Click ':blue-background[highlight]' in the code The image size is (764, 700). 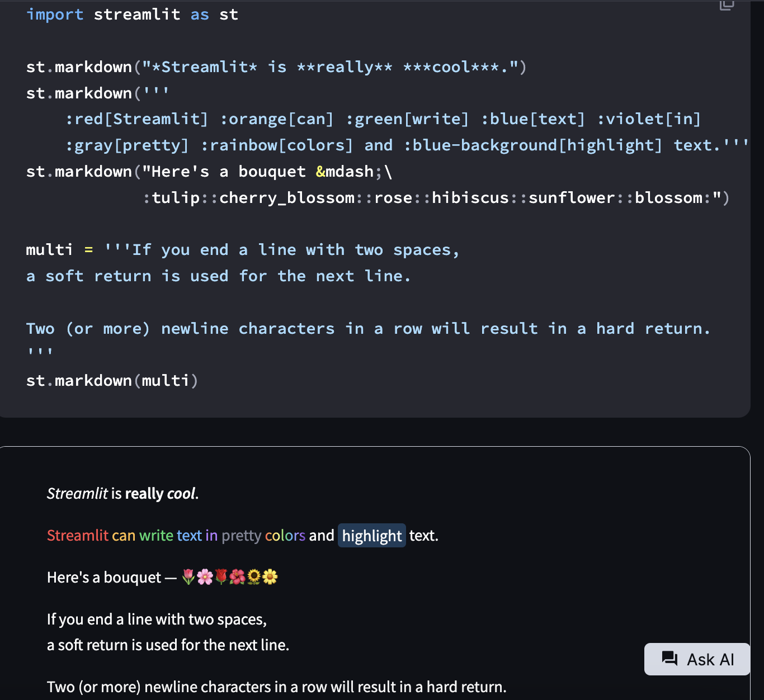533,145
